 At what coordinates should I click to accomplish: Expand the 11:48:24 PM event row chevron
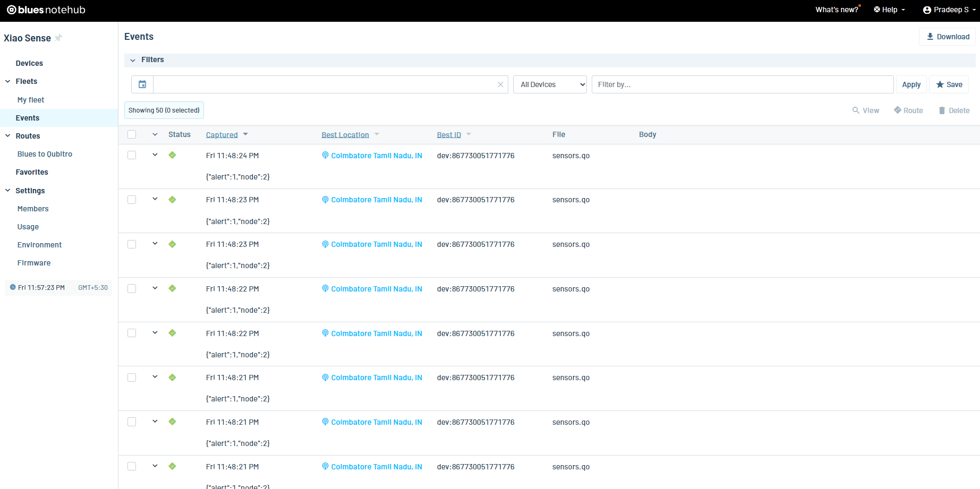click(x=155, y=155)
